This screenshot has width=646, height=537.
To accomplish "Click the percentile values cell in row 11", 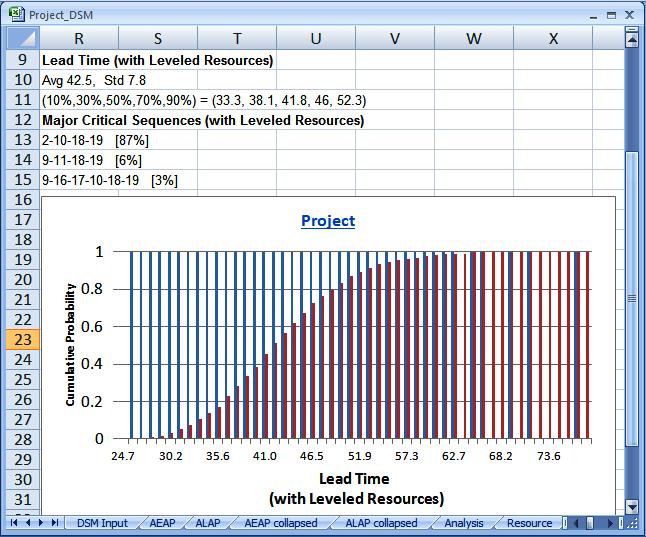I will pos(204,100).
